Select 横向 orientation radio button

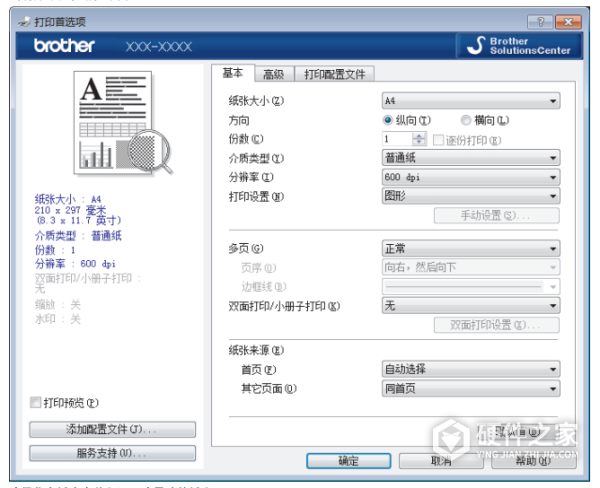[x=466, y=121]
